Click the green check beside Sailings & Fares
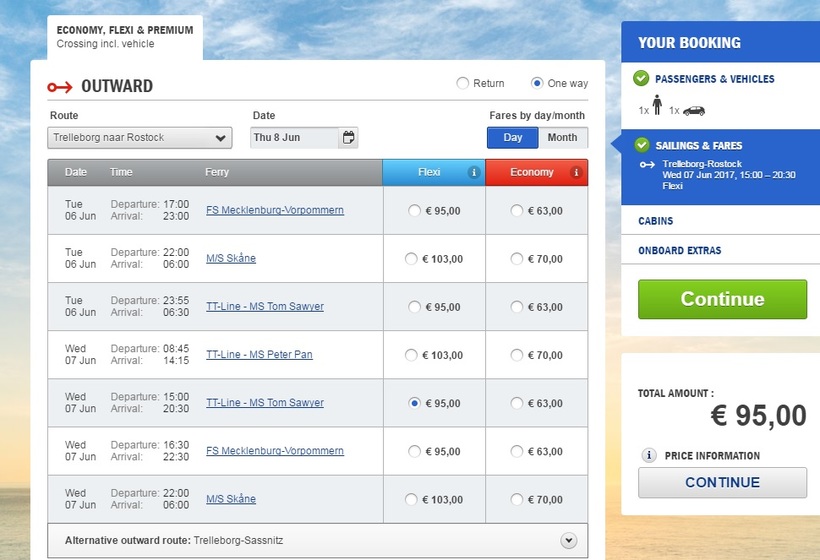The height and width of the screenshot is (560, 820). pos(642,145)
